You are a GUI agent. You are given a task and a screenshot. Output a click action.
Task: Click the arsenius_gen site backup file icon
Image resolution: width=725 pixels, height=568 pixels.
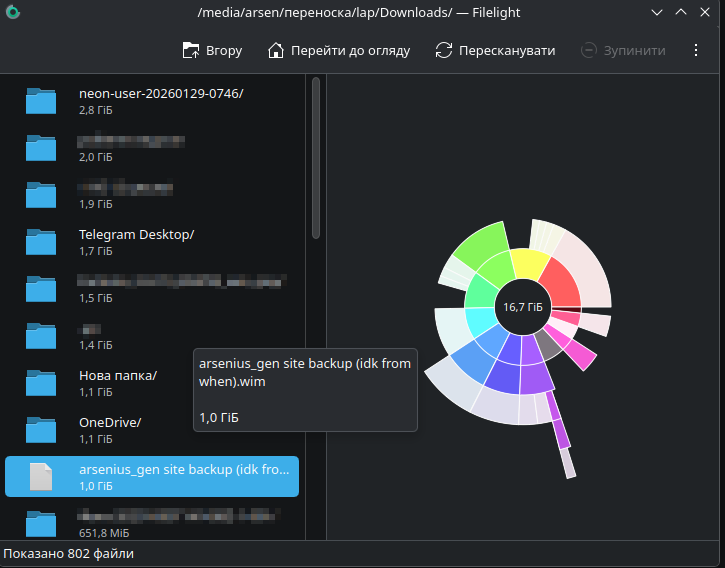tap(41, 476)
